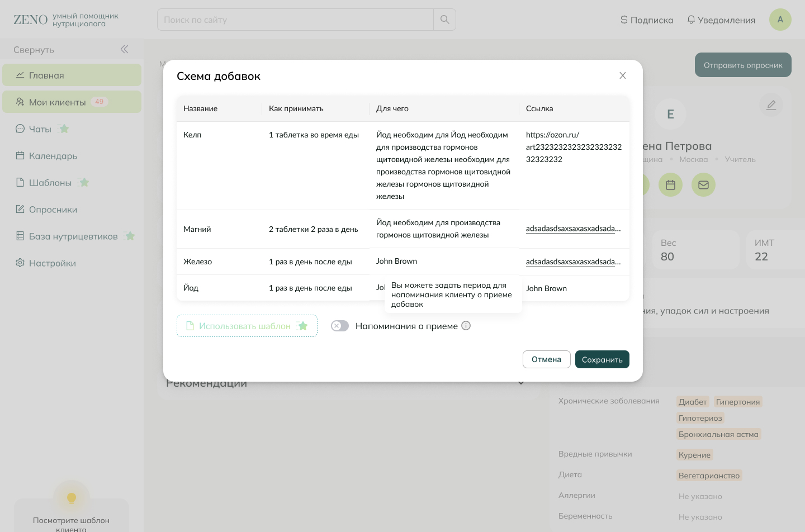Viewport: 805px width, 532px height.
Task: Open Мои клиенты section
Action: (72, 102)
